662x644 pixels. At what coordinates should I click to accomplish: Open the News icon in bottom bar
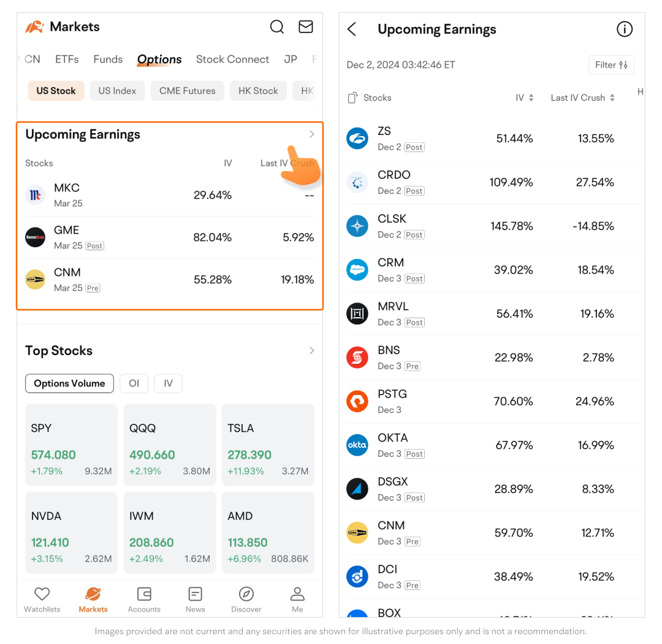tap(195, 594)
